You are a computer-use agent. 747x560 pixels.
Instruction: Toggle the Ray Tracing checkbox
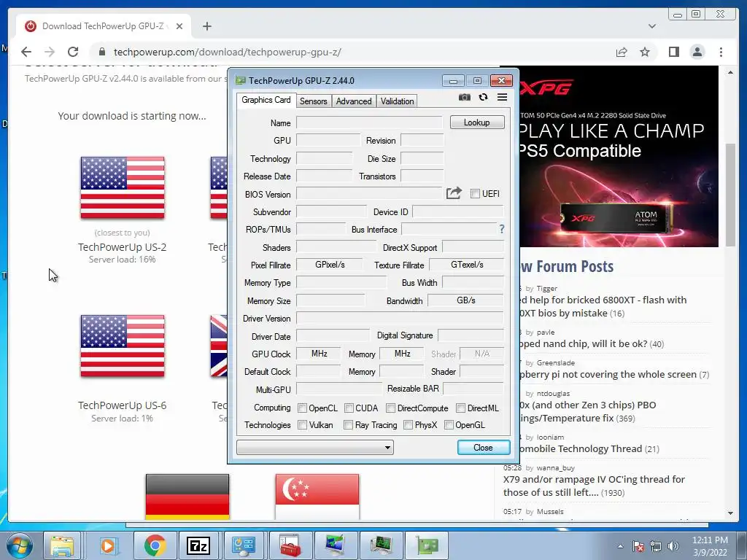pos(348,425)
